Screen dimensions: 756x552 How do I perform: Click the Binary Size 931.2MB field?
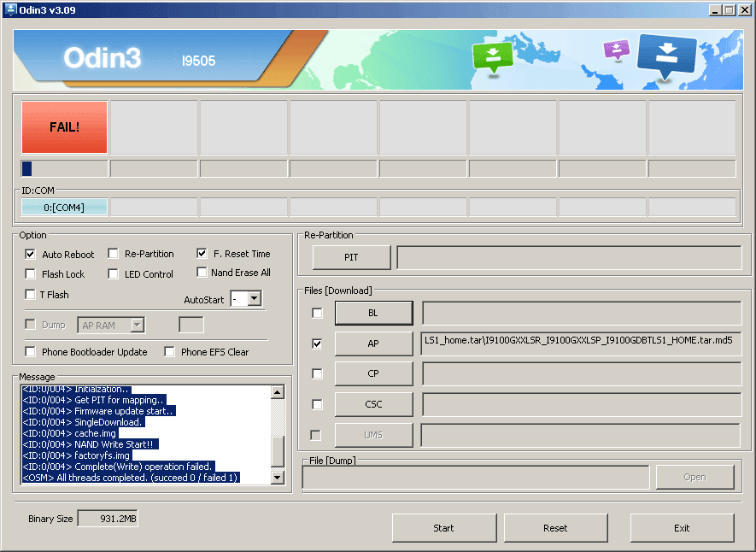tap(108, 519)
